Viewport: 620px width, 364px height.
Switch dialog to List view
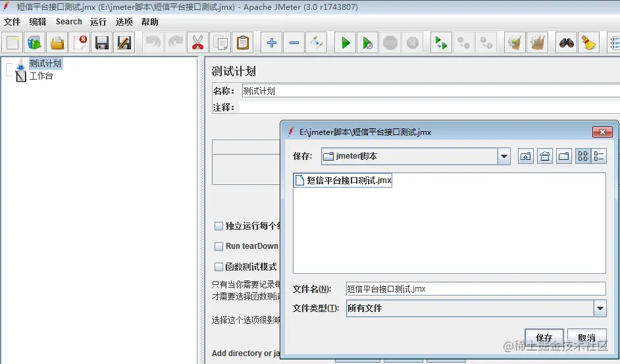point(583,156)
